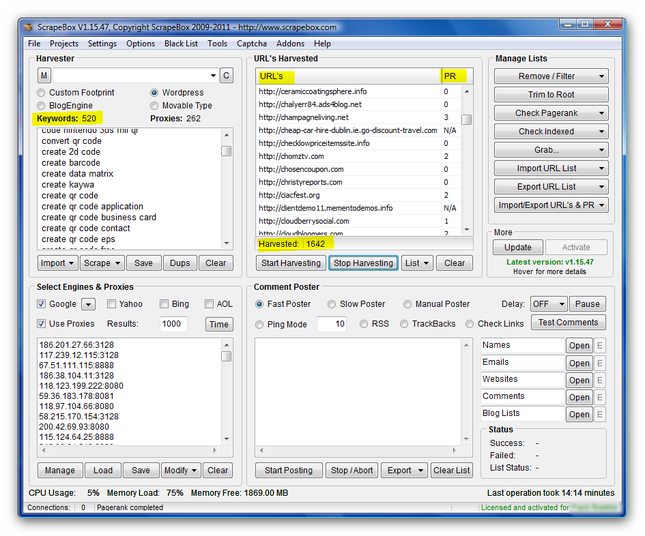This screenshot has height=536, width=645.
Task: Toggle the Use Proxies checkbox
Action: pyautogui.click(x=41, y=324)
